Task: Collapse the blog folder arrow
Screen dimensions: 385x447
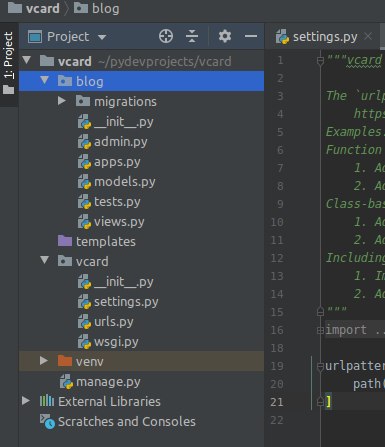Action: coord(44,80)
